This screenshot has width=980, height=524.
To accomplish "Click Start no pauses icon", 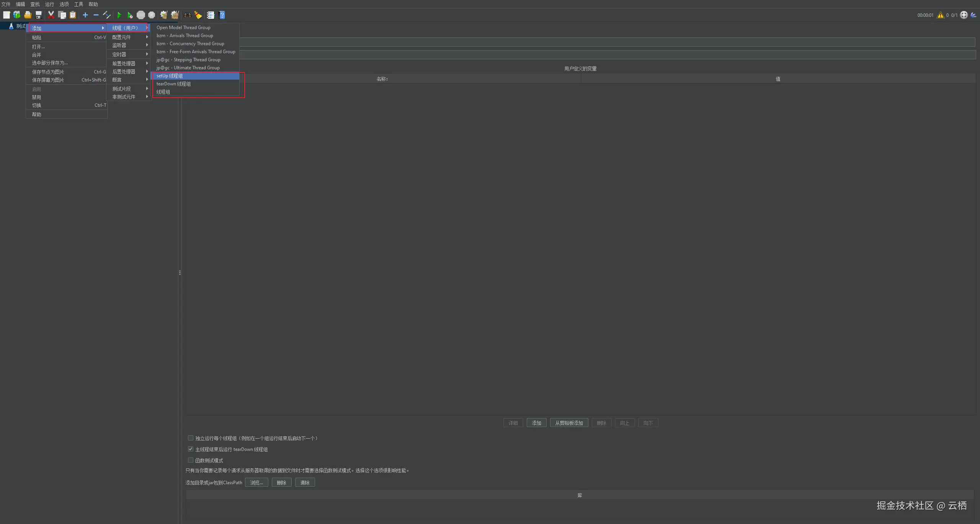I will pyautogui.click(x=130, y=15).
